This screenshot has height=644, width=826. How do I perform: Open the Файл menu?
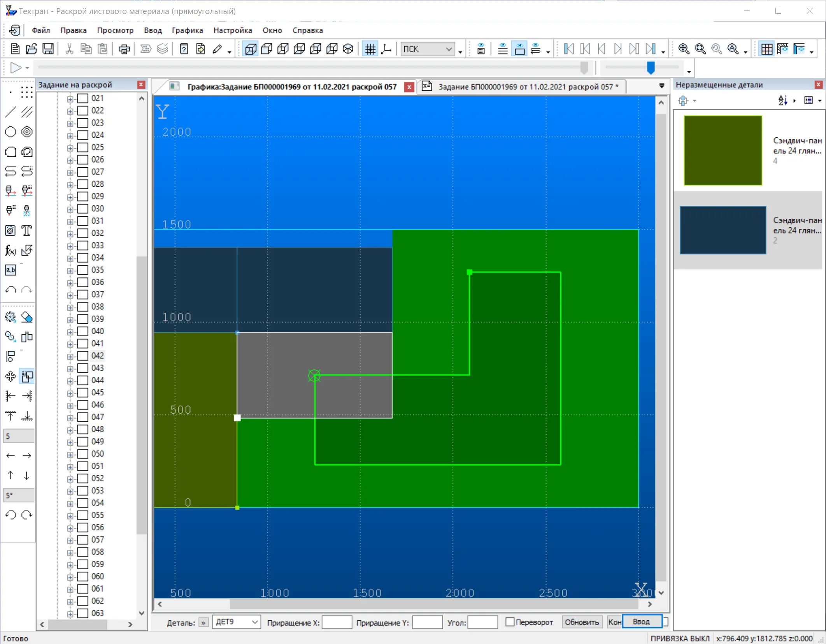pyautogui.click(x=41, y=30)
